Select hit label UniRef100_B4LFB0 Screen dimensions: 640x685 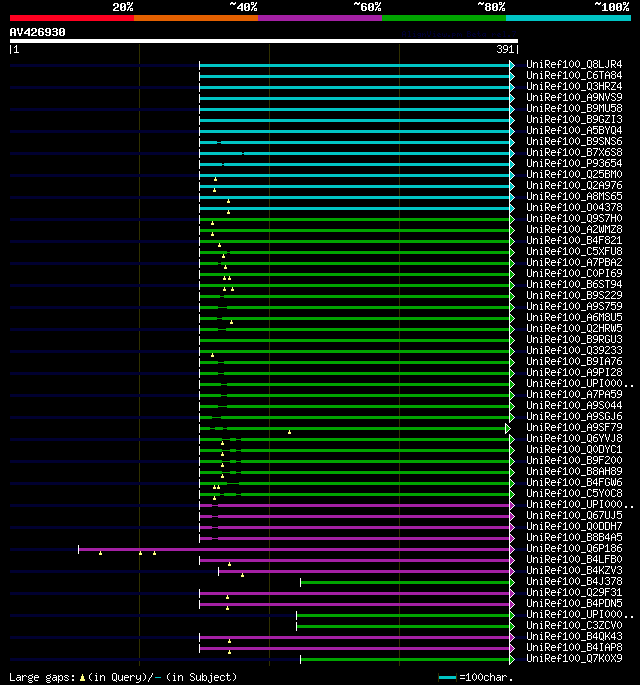[x=574, y=559]
